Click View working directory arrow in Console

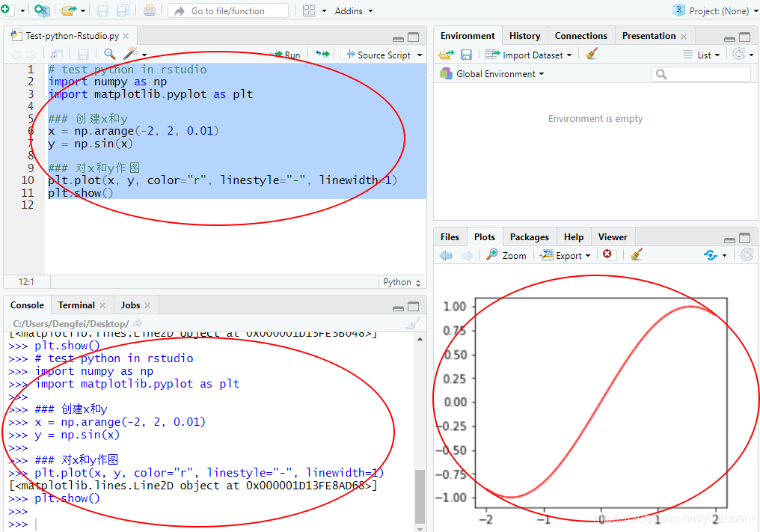coord(138,323)
